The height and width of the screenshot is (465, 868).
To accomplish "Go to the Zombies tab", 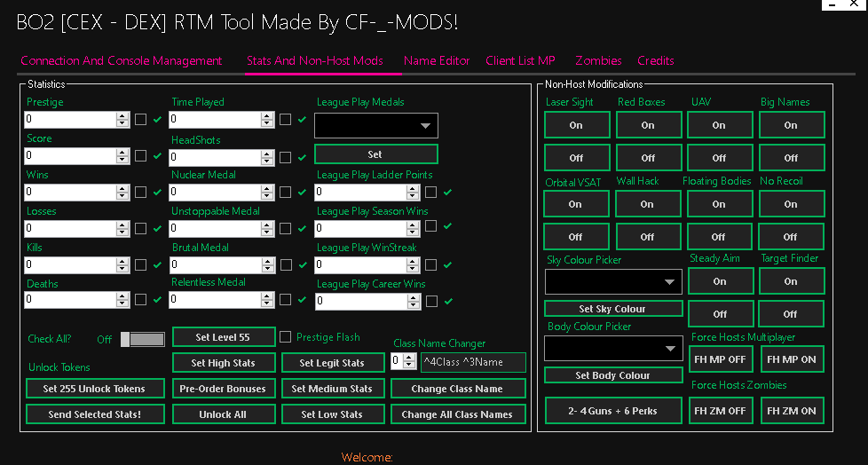I will pyautogui.click(x=598, y=61).
